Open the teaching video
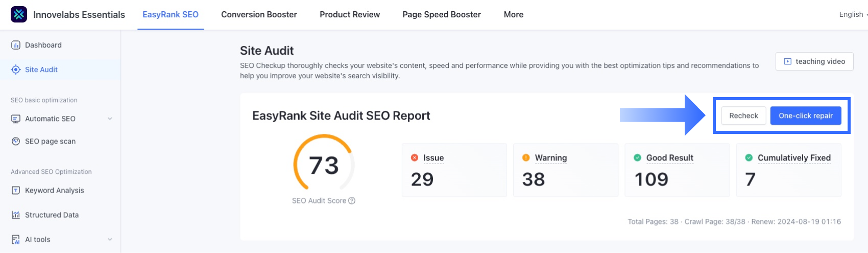This screenshot has width=868, height=253. pos(814,61)
